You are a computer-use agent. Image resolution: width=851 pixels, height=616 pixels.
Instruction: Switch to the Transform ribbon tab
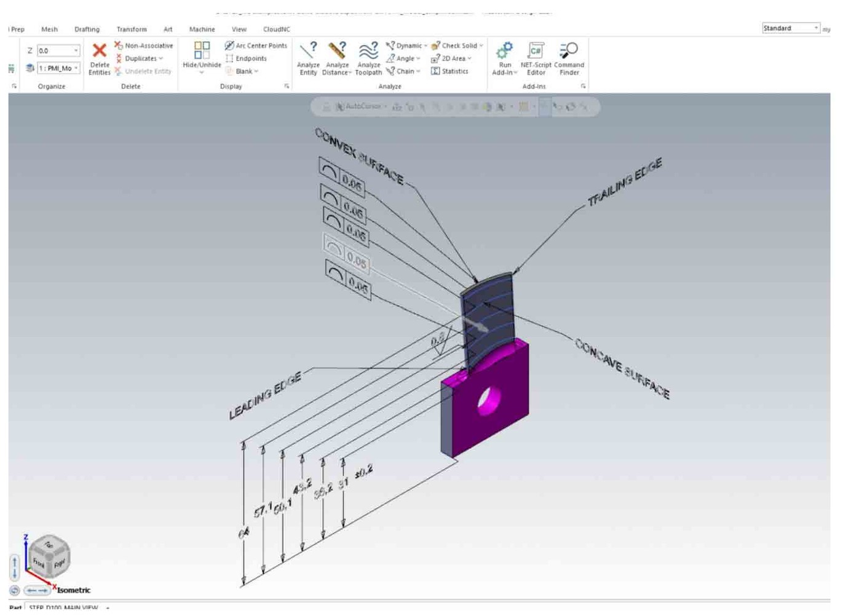point(132,29)
